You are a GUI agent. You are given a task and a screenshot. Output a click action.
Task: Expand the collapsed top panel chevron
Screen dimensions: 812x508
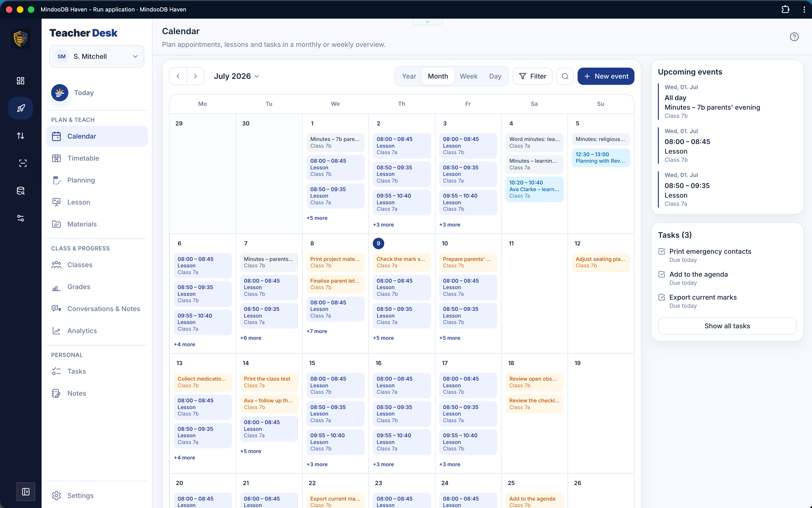click(427, 22)
